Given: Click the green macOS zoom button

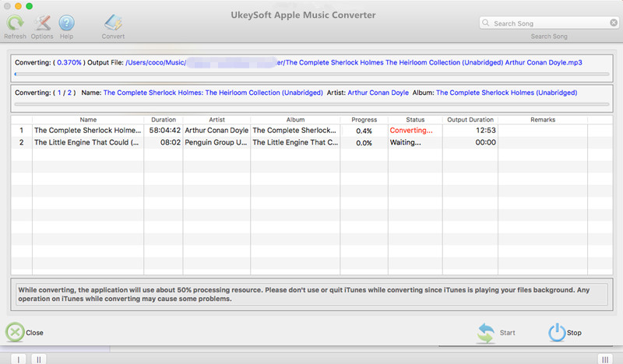Looking at the screenshot, I should [29, 6].
